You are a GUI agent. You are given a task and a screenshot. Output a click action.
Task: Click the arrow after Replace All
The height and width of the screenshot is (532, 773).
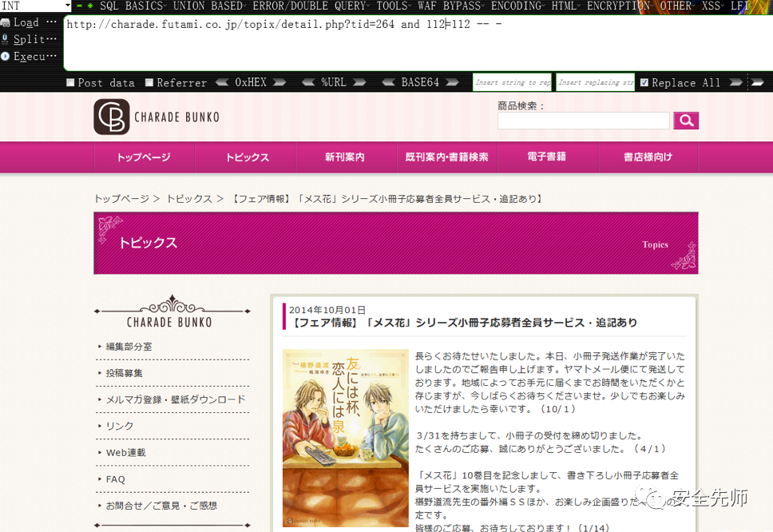pyautogui.click(x=736, y=82)
